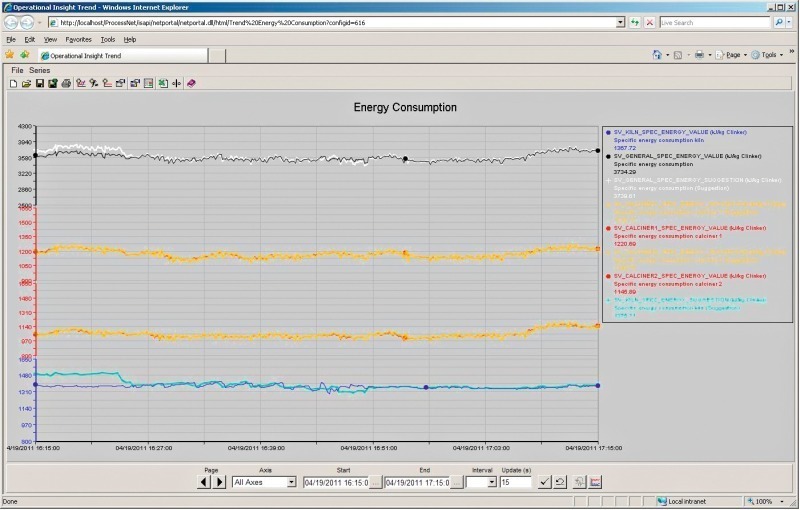Image resolution: width=800 pixels, height=510 pixels.
Task: Click the next page right arrow
Action: [x=219, y=482]
